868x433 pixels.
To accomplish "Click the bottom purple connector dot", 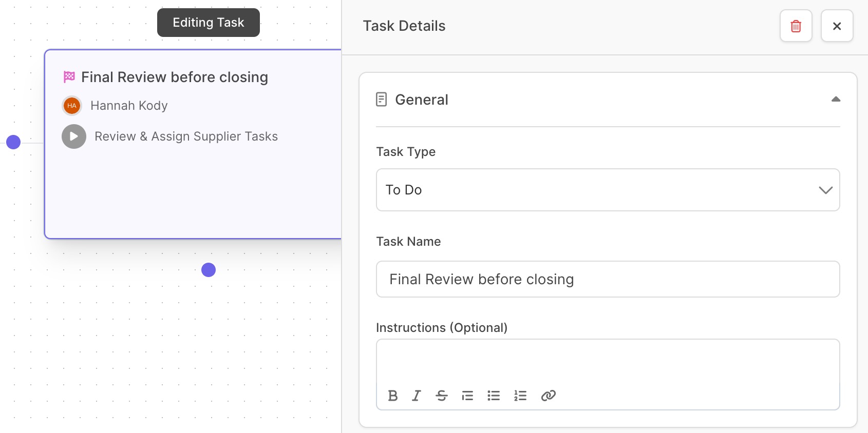I will pos(209,270).
